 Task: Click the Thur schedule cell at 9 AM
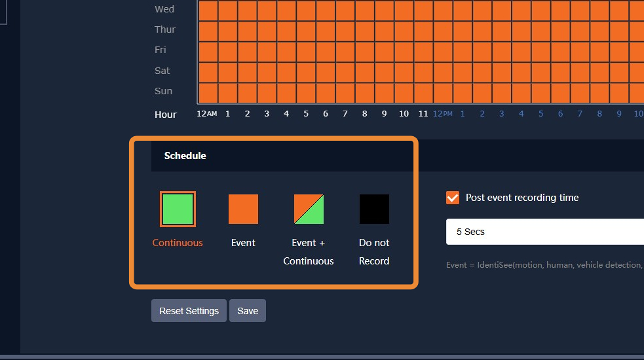click(x=385, y=31)
